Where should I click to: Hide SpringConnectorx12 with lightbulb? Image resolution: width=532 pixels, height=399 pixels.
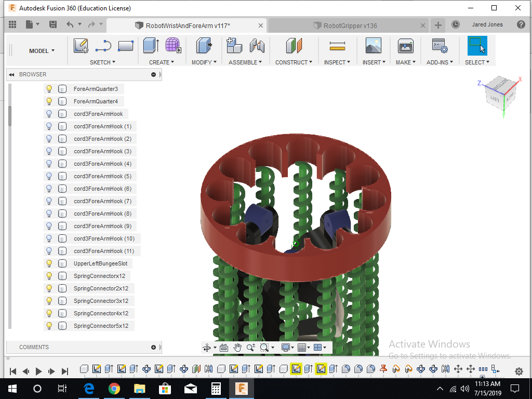point(49,276)
